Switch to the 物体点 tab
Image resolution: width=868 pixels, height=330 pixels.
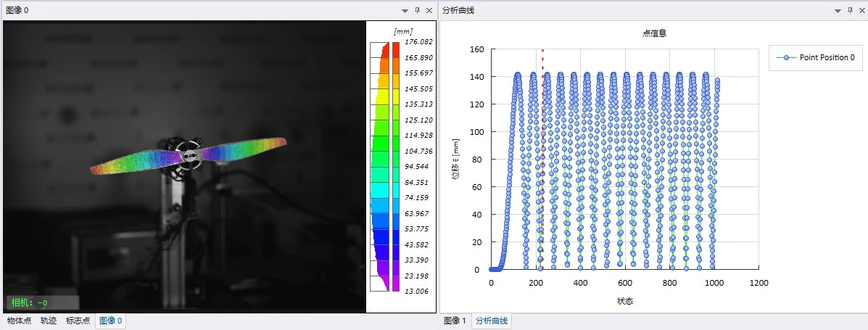(x=20, y=321)
